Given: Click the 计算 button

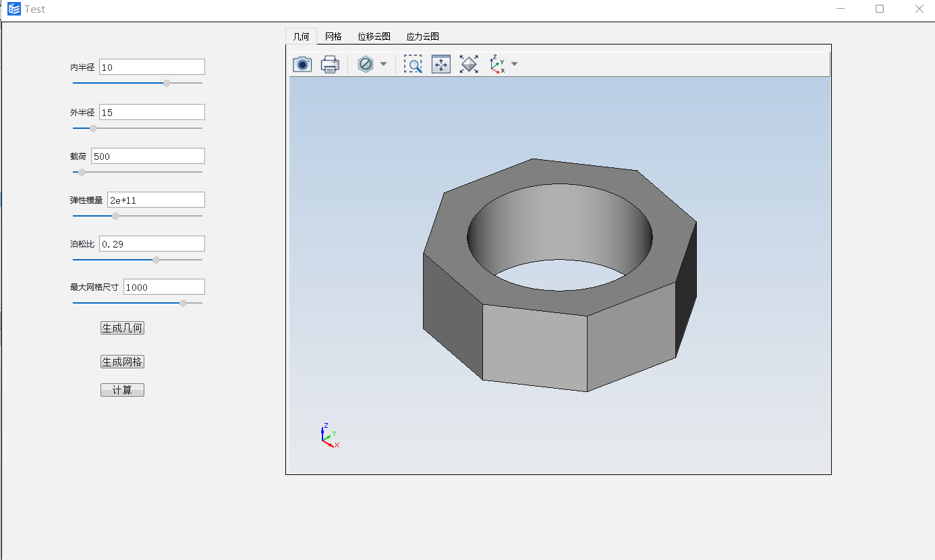Looking at the screenshot, I should (122, 390).
